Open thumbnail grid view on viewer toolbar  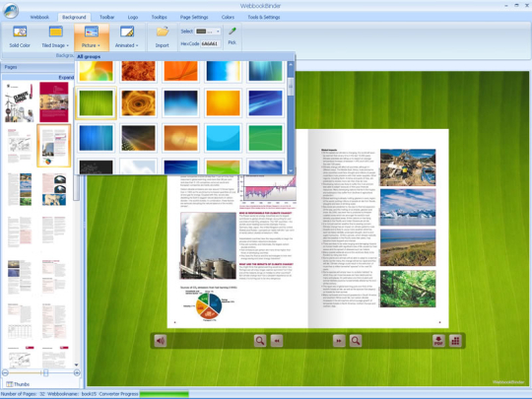coord(455,341)
